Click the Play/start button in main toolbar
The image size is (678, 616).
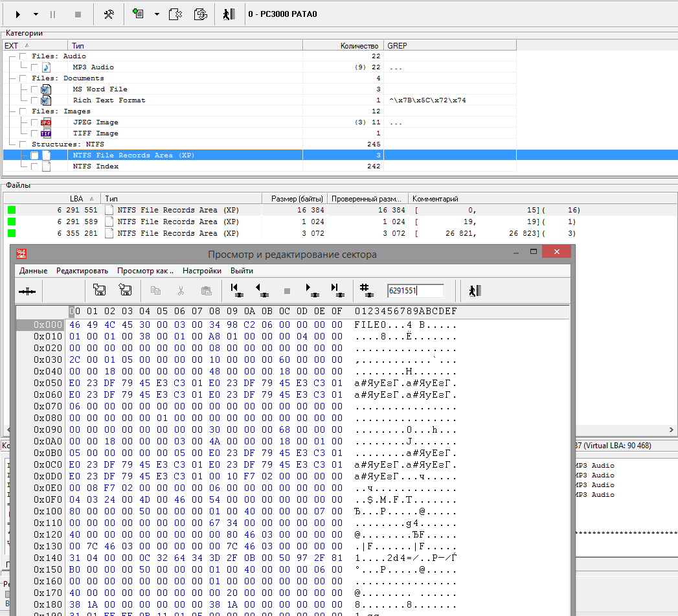coord(19,14)
